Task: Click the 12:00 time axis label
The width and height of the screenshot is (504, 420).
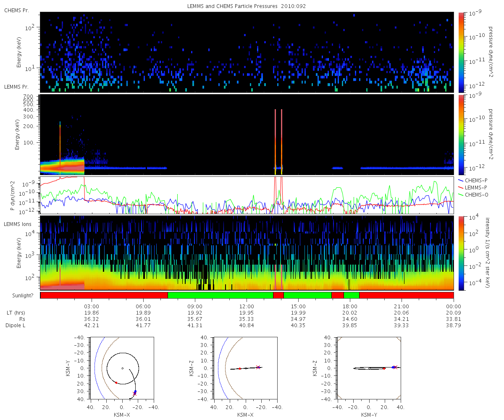Action: pos(247,306)
